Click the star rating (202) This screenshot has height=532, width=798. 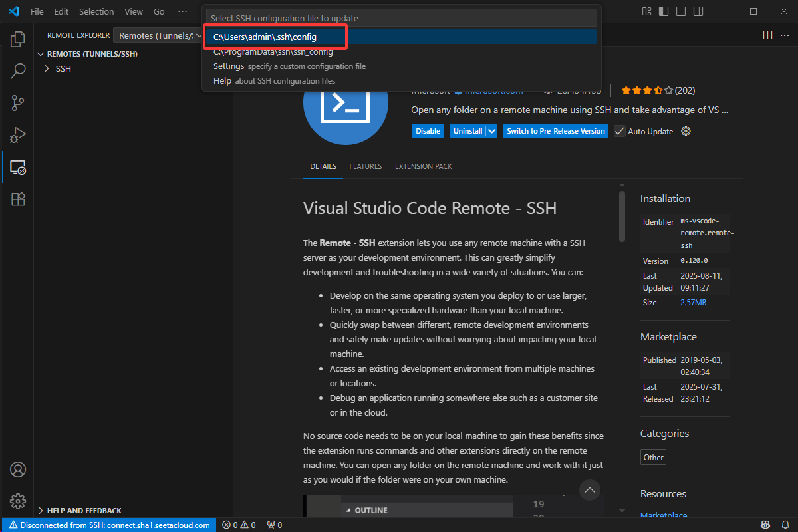[658, 90]
